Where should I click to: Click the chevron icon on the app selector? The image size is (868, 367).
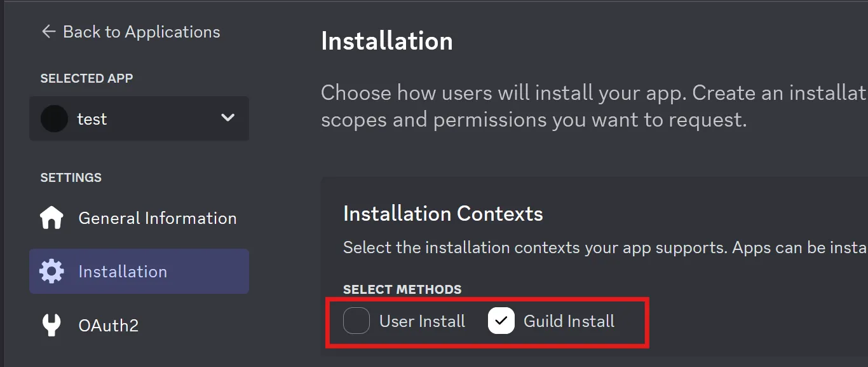227,118
